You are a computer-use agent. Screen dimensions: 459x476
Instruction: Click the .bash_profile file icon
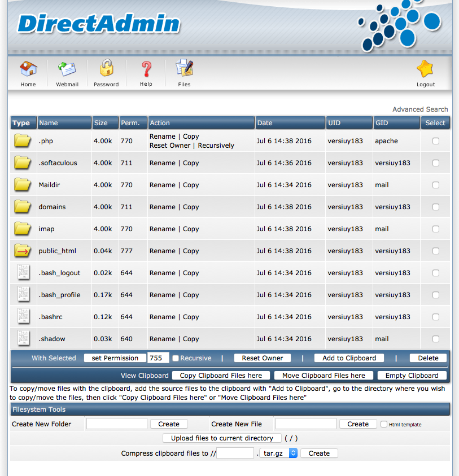pos(23,294)
